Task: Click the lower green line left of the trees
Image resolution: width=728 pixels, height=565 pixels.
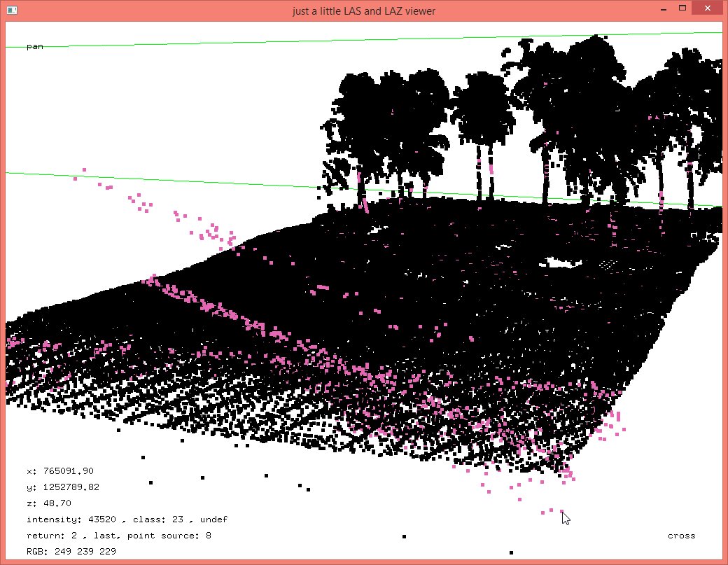Action: point(175,180)
